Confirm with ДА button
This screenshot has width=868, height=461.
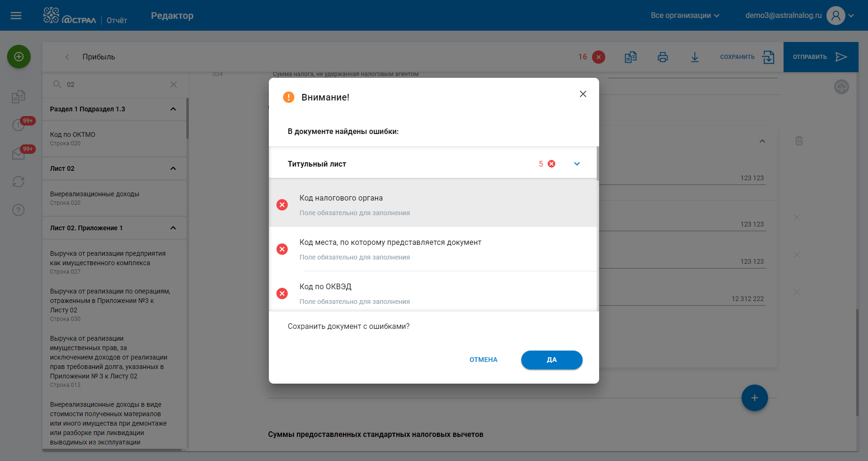552,360
